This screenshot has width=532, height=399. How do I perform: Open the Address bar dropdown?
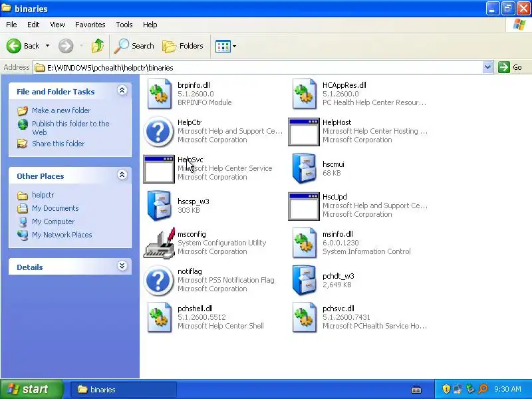487,67
